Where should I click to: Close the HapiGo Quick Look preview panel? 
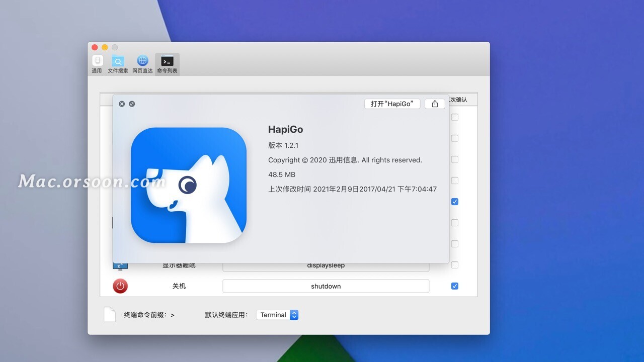coord(122,104)
